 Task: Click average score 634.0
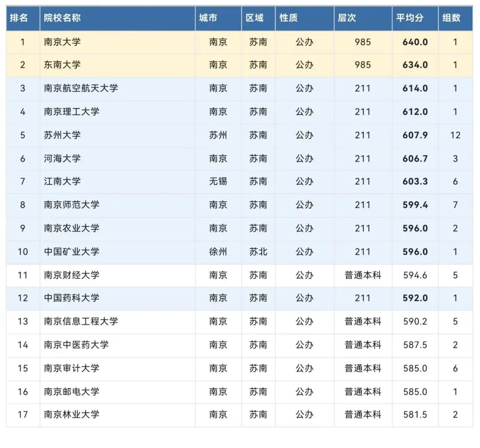click(415, 65)
